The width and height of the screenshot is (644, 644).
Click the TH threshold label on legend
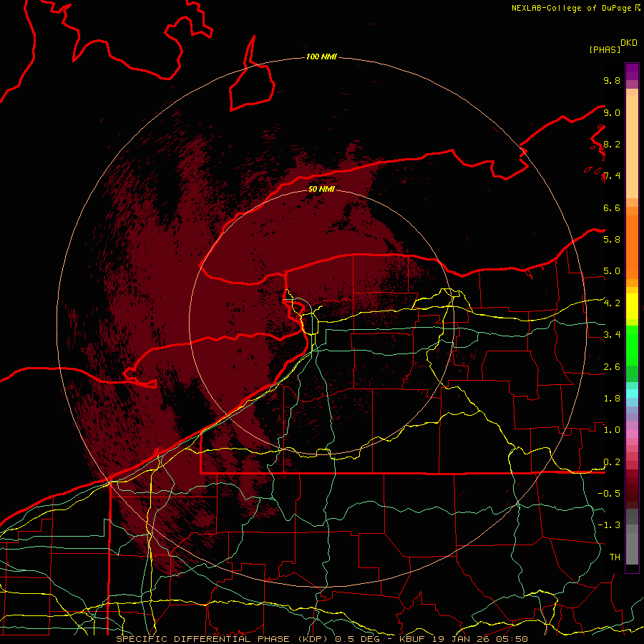[615, 557]
